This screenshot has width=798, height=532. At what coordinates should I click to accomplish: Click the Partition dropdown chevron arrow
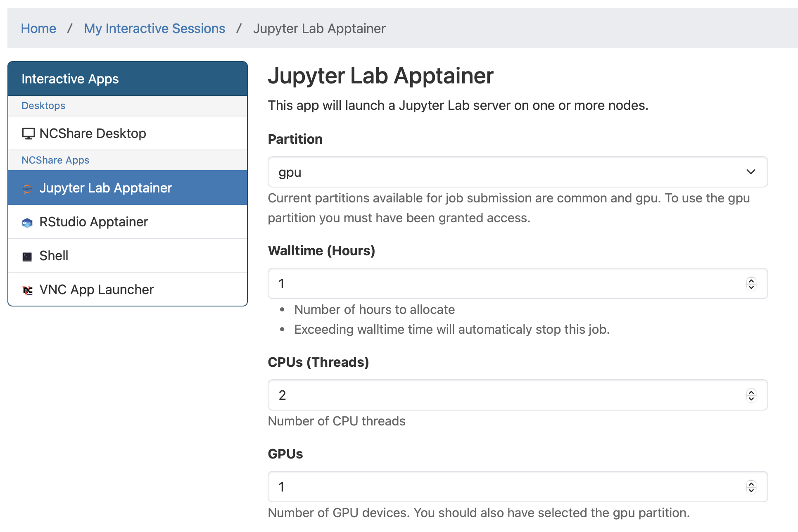point(750,172)
